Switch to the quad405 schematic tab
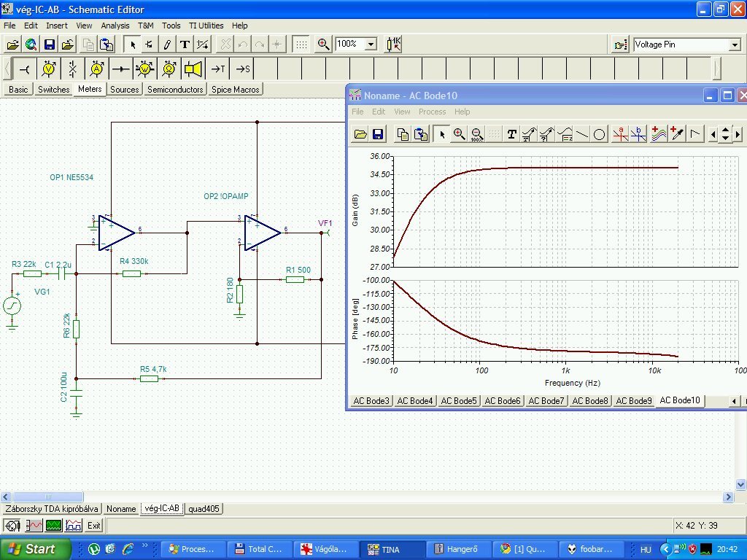Screen dimensions: 747x560 coord(204,509)
